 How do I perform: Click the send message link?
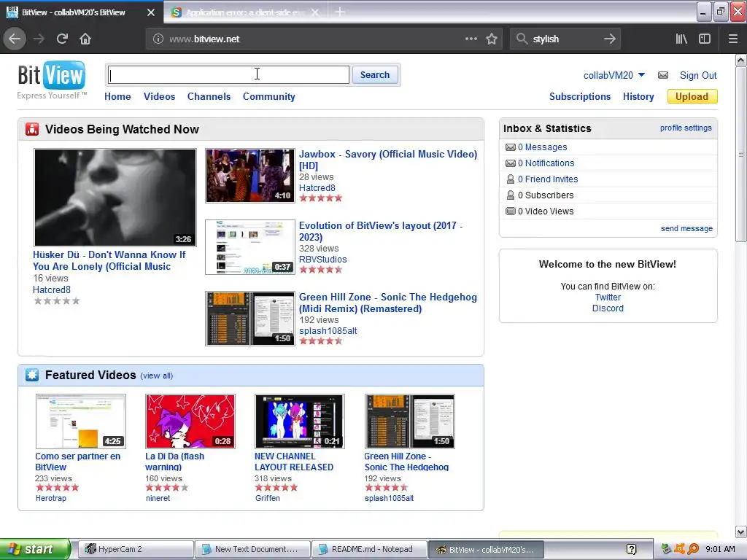686,228
